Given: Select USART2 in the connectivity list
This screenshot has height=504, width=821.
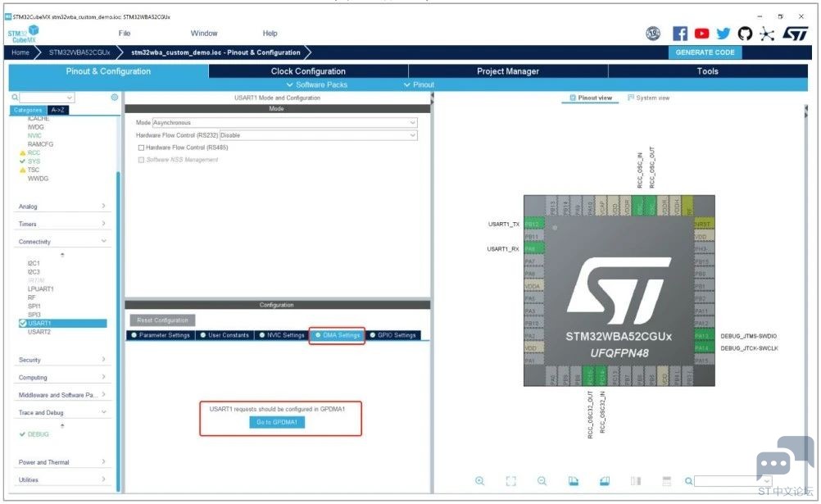Looking at the screenshot, I should pyautogui.click(x=39, y=332).
